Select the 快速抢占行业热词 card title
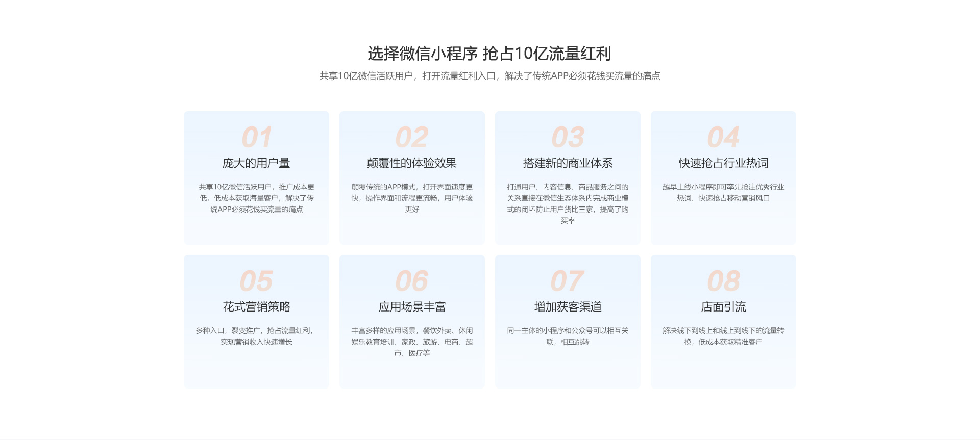 (x=723, y=163)
